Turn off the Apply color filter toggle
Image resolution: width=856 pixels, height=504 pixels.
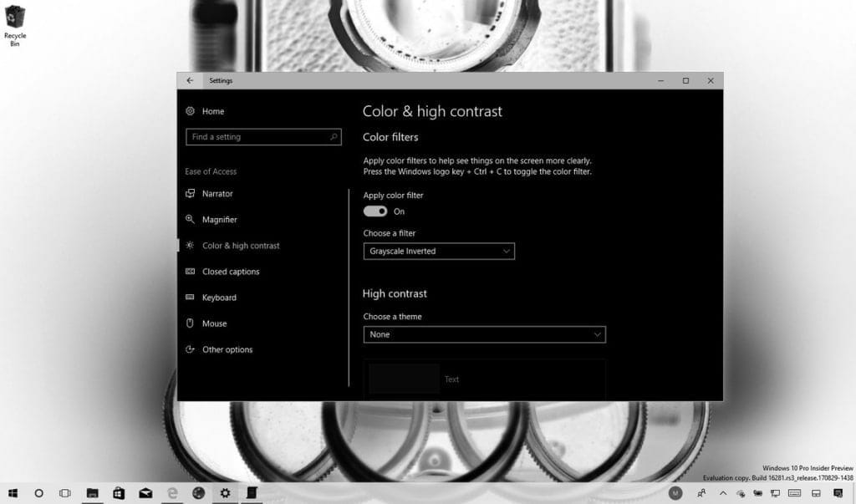tap(375, 211)
